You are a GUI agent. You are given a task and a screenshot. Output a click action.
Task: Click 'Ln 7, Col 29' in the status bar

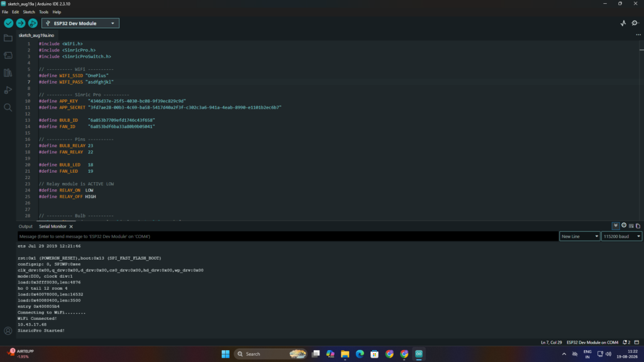point(551,343)
